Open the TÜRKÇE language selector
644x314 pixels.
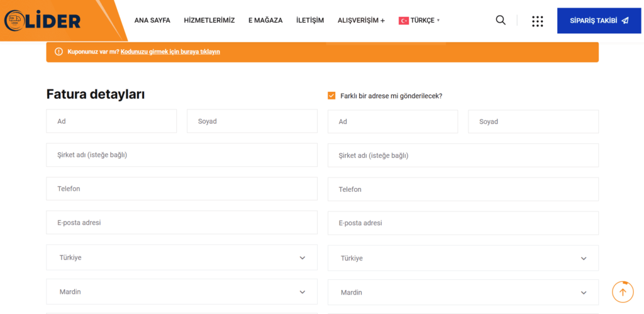pyautogui.click(x=419, y=21)
